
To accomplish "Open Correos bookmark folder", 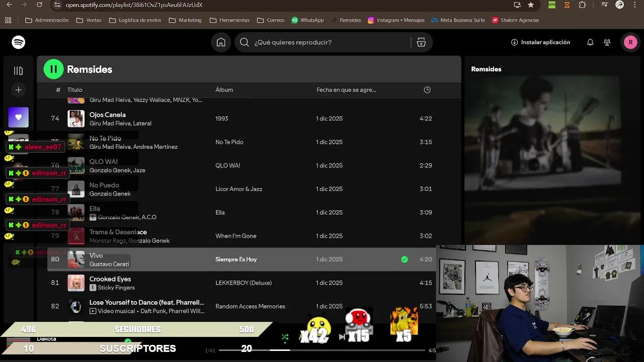I will (271, 20).
